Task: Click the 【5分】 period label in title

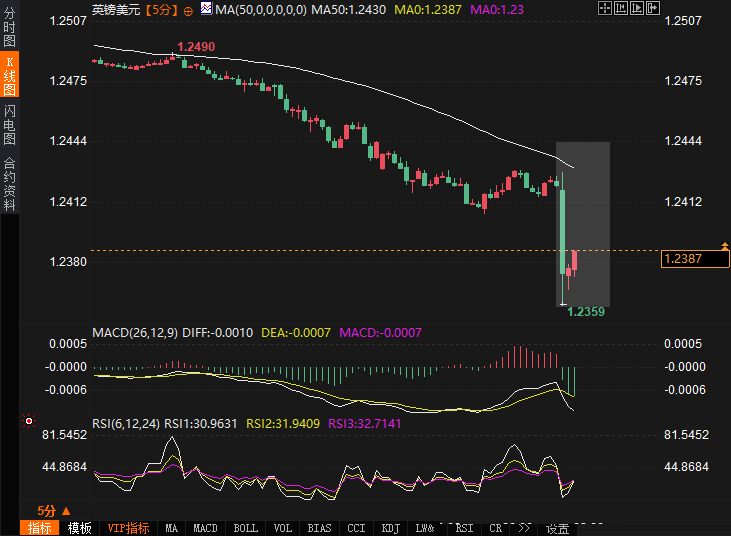Action: [x=160, y=10]
